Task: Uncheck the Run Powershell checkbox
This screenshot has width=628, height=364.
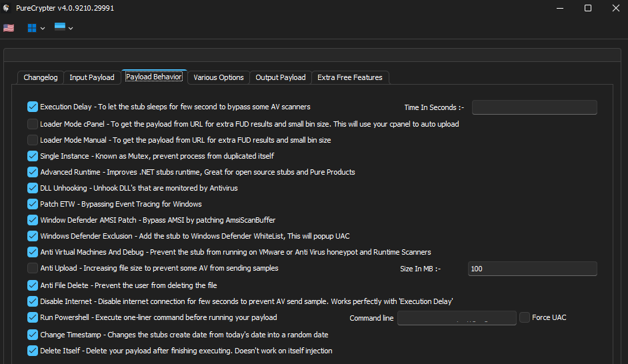Action: (33, 317)
